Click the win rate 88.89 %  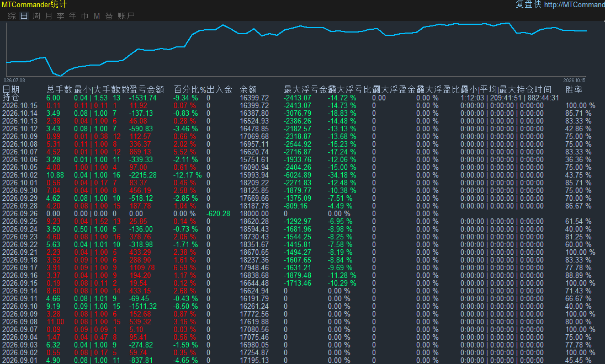point(579,275)
